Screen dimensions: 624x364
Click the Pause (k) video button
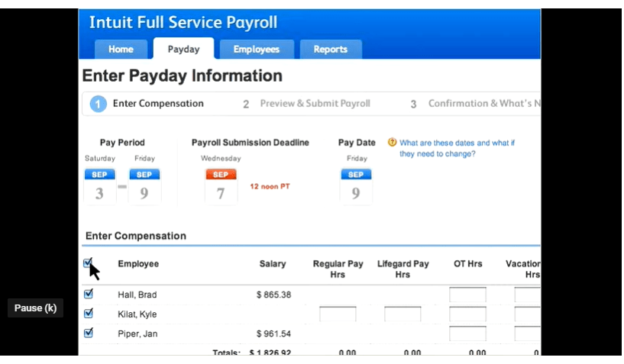[35, 308]
